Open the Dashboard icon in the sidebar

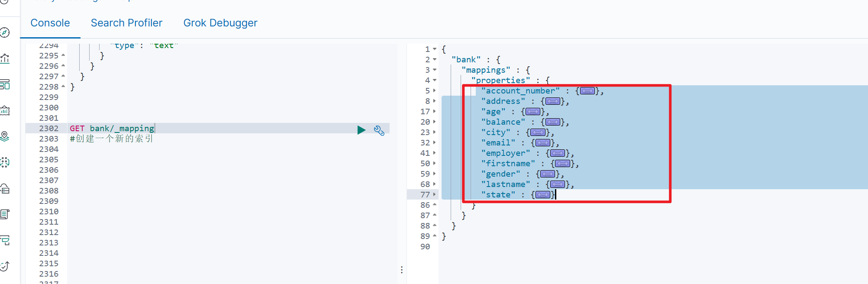[x=5, y=84]
